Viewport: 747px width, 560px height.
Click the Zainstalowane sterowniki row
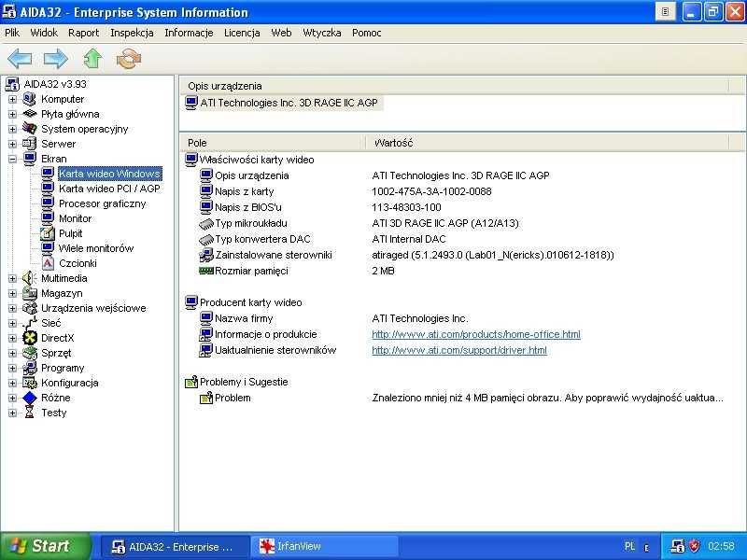(x=461, y=255)
